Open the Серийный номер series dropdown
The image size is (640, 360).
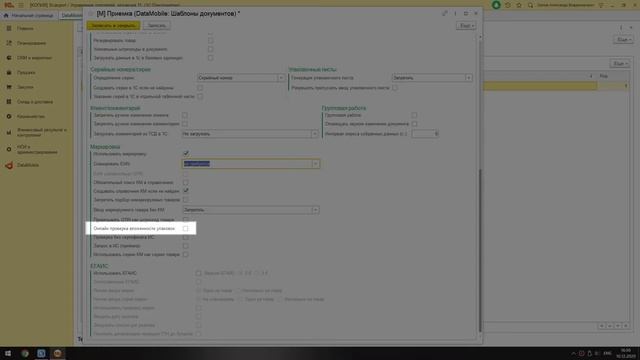(x=281, y=78)
